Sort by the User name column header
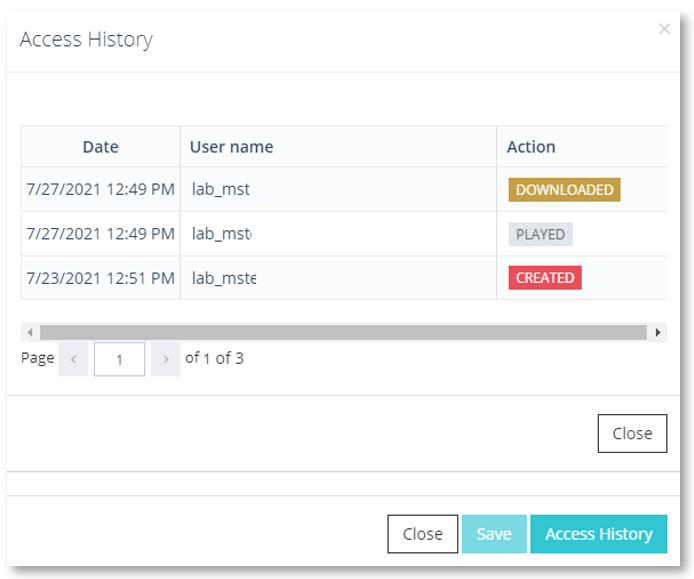The height and width of the screenshot is (579, 694). [x=338, y=147]
